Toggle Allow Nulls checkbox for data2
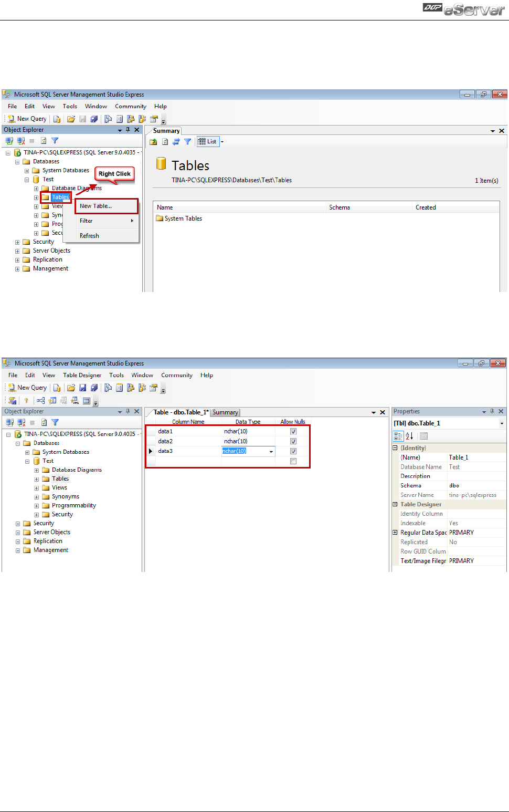509x812 pixels. pos(293,441)
